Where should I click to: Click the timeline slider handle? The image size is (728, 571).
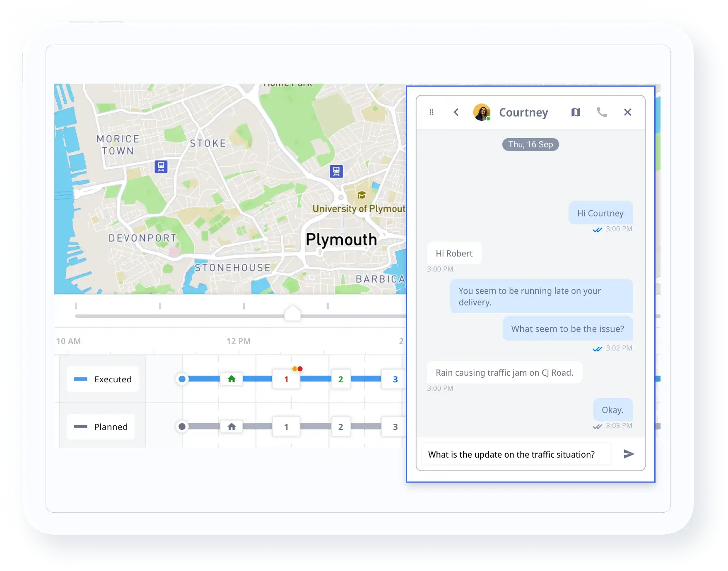293,314
